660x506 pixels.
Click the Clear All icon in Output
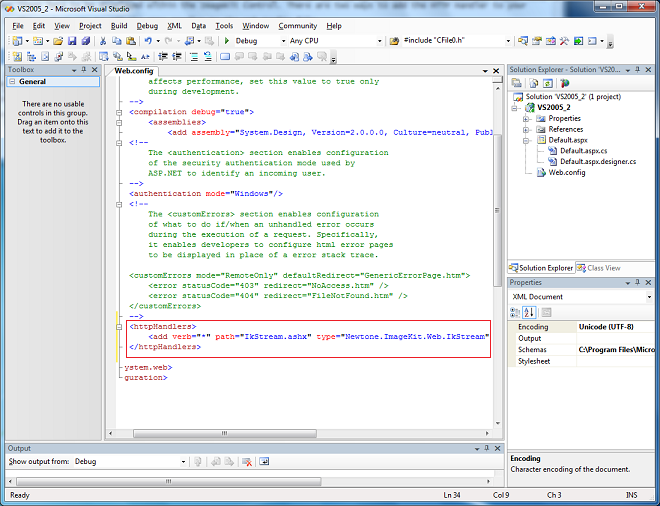pyautogui.click(x=247, y=462)
